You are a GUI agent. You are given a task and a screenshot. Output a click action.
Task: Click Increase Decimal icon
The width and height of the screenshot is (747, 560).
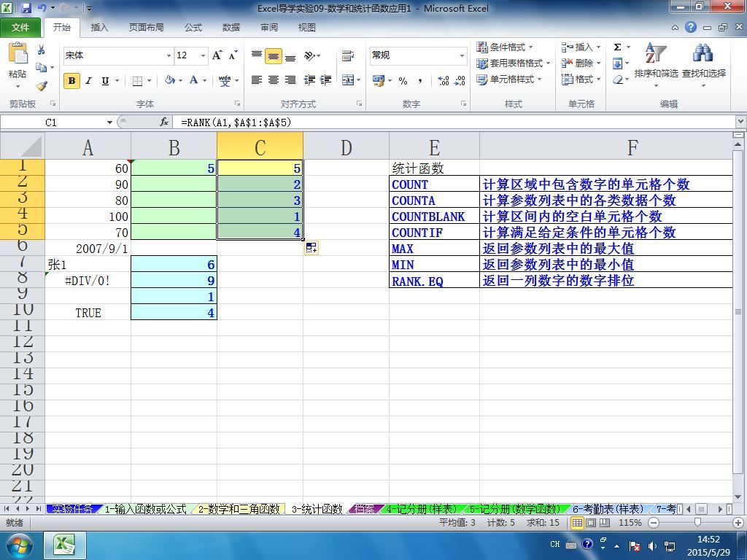pyautogui.click(x=443, y=81)
